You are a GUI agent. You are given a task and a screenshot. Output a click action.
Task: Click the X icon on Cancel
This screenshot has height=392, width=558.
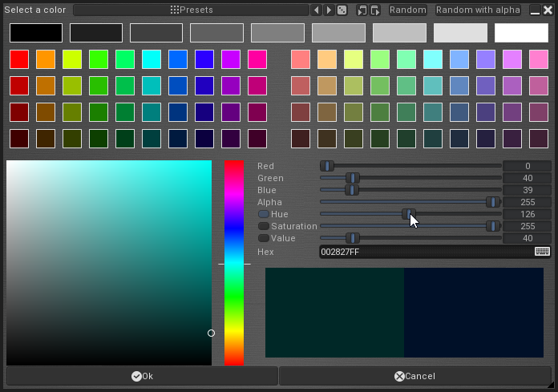(x=399, y=376)
